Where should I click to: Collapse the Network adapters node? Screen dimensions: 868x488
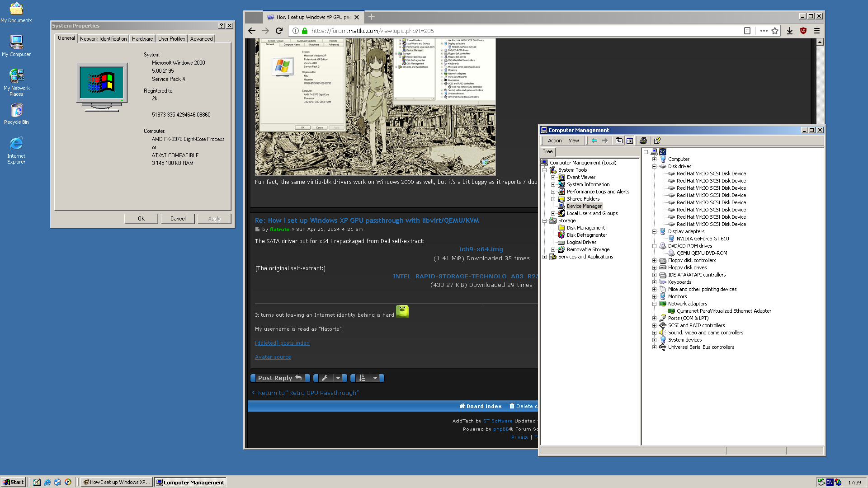pos(654,304)
